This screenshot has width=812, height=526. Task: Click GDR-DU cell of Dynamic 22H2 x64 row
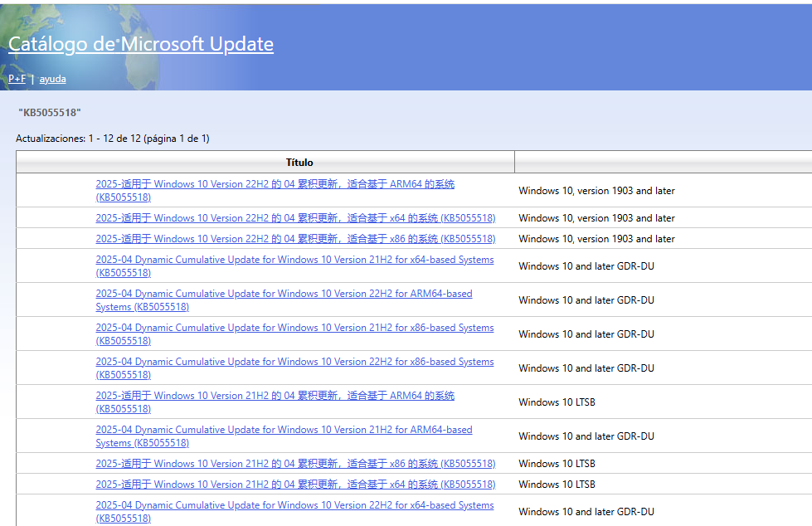pos(586,512)
